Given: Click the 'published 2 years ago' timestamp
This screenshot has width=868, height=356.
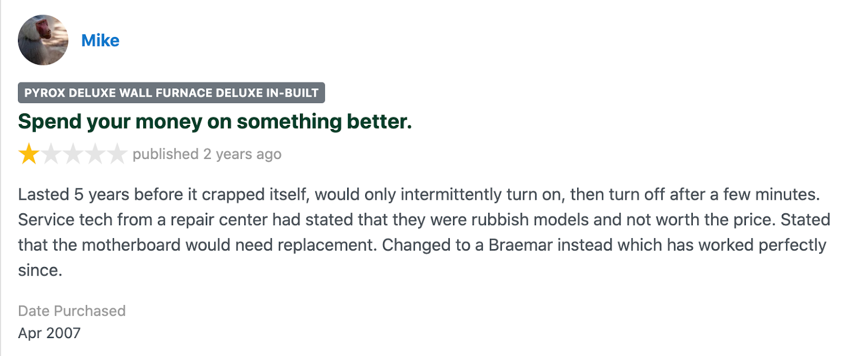Looking at the screenshot, I should [207, 154].
